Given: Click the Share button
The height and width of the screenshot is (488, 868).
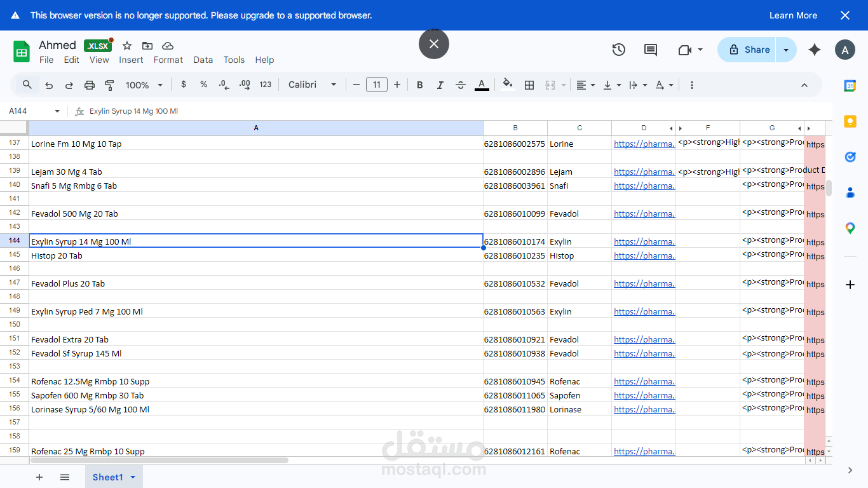Looking at the screenshot, I should (x=747, y=50).
